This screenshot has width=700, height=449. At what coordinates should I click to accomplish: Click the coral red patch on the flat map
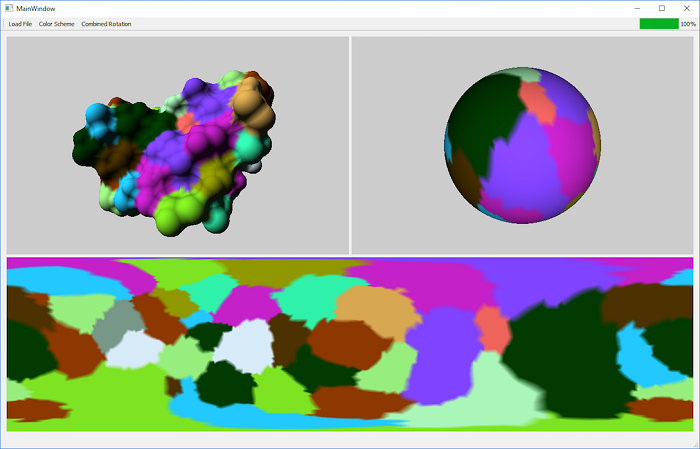[x=492, y=328]
